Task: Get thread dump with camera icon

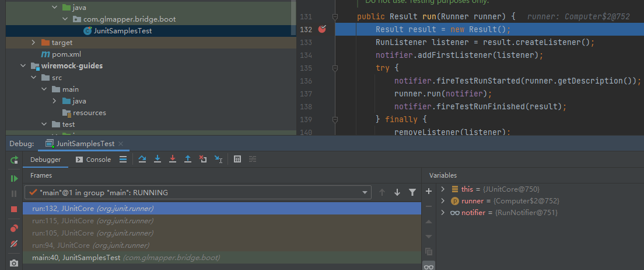Action: [15, 263]
